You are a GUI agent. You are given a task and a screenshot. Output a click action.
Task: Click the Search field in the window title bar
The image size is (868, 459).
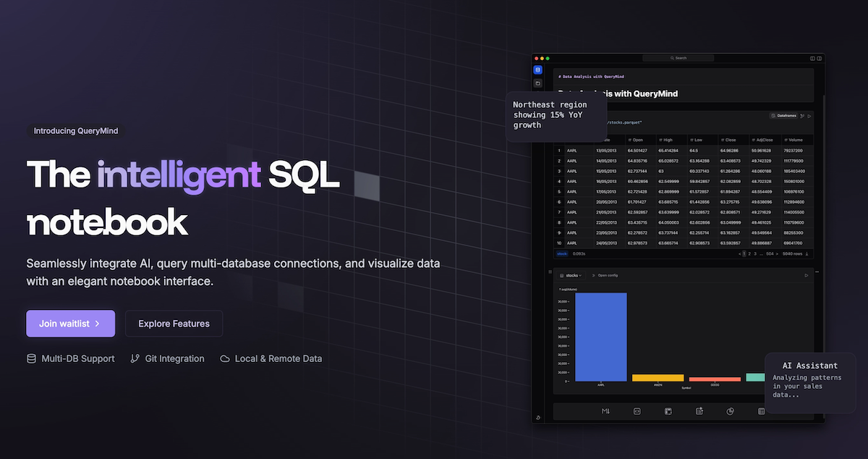pyautogui.click(x=678, y=58)
